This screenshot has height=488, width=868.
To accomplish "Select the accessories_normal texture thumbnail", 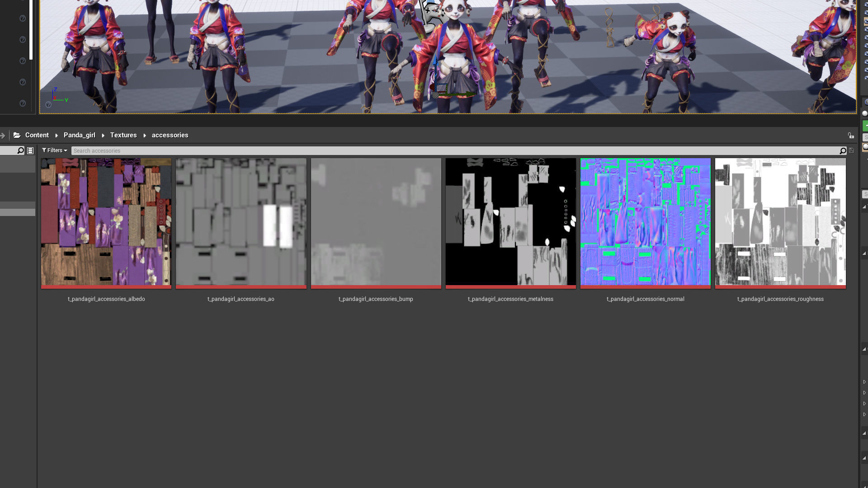I will coord(645,222).
